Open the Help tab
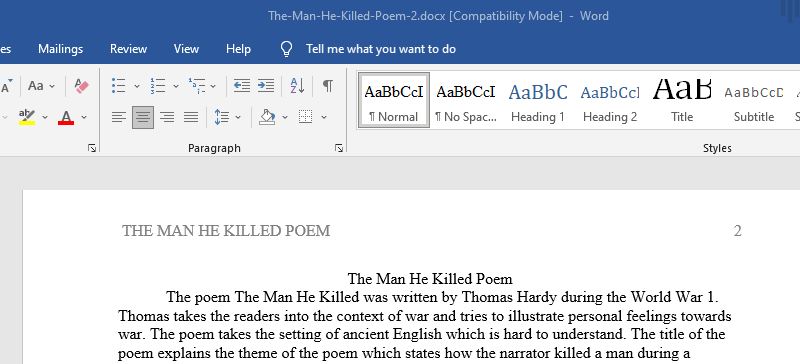This screenshot has width=800, height=364. click(238, 49)
